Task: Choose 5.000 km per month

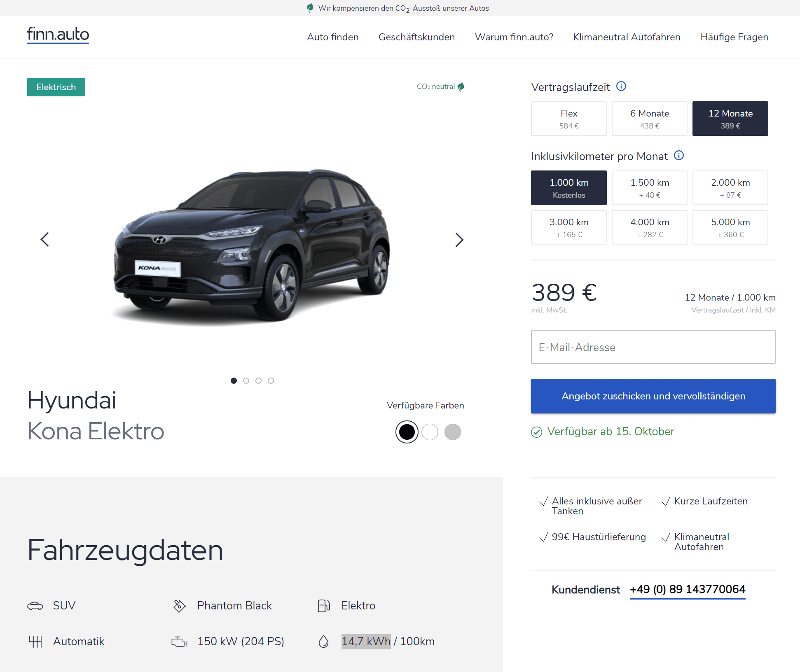Action: point(730,227)
